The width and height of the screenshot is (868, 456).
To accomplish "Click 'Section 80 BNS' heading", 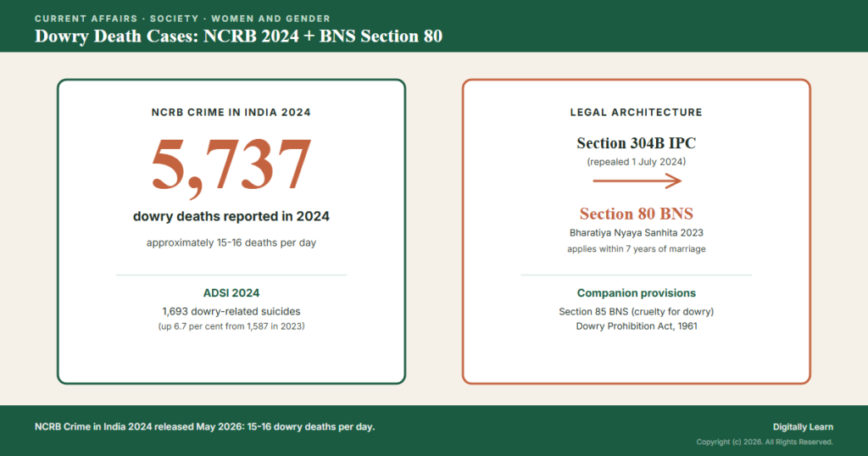I will tap(637, 214).
